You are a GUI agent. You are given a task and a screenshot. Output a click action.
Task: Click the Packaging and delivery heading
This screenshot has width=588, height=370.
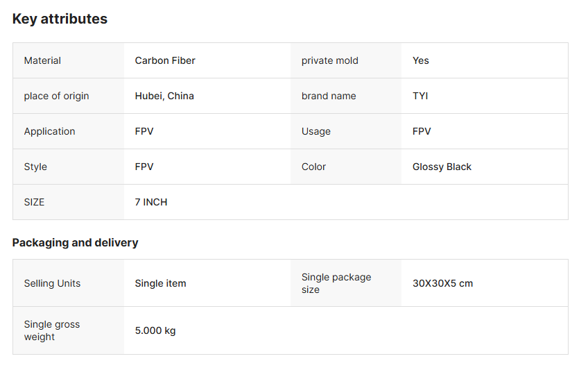coord(75,243)
